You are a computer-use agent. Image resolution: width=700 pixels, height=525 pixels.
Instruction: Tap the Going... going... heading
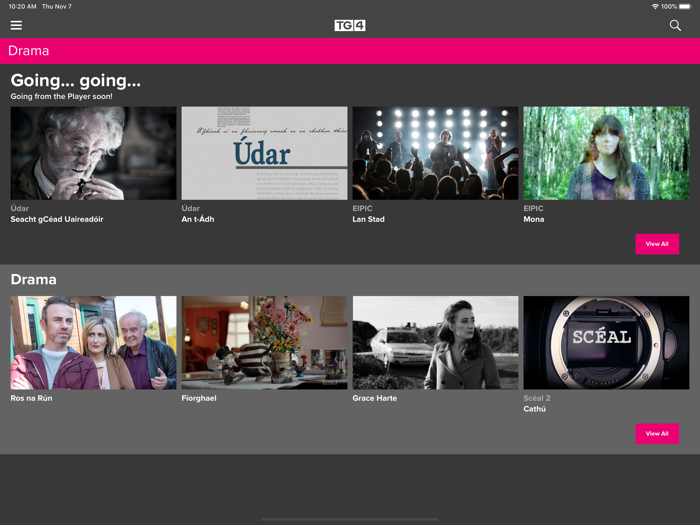coord(75,81)
